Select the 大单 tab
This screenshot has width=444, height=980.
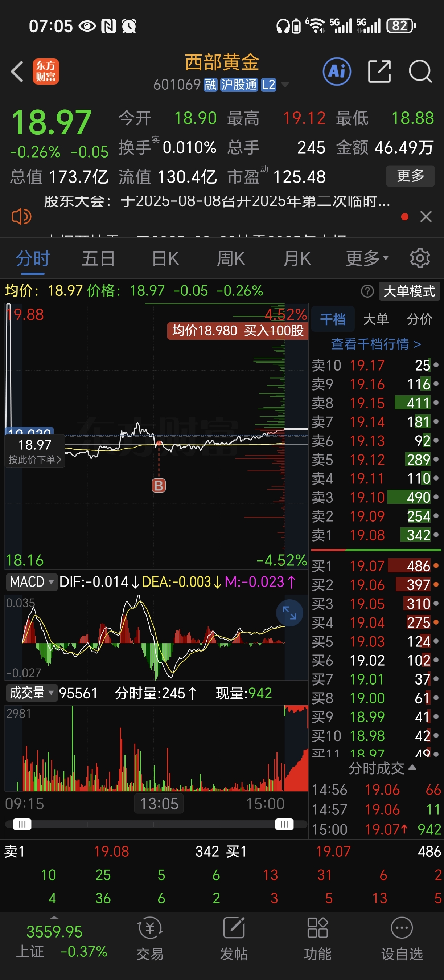point(375,319)
